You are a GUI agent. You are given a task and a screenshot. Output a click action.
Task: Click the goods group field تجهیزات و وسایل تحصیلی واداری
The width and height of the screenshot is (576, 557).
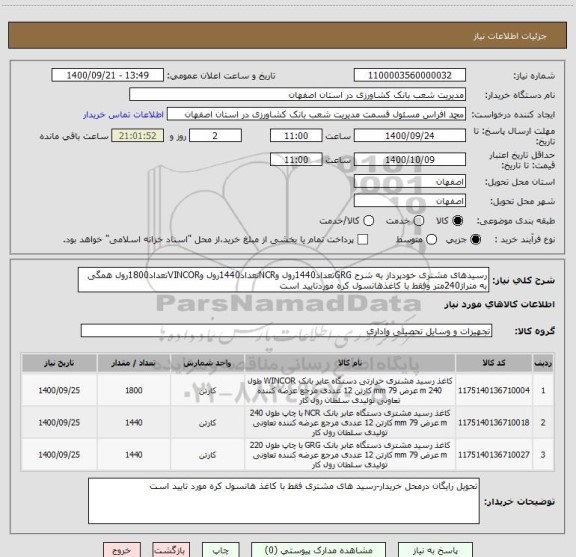click(286, 331)
